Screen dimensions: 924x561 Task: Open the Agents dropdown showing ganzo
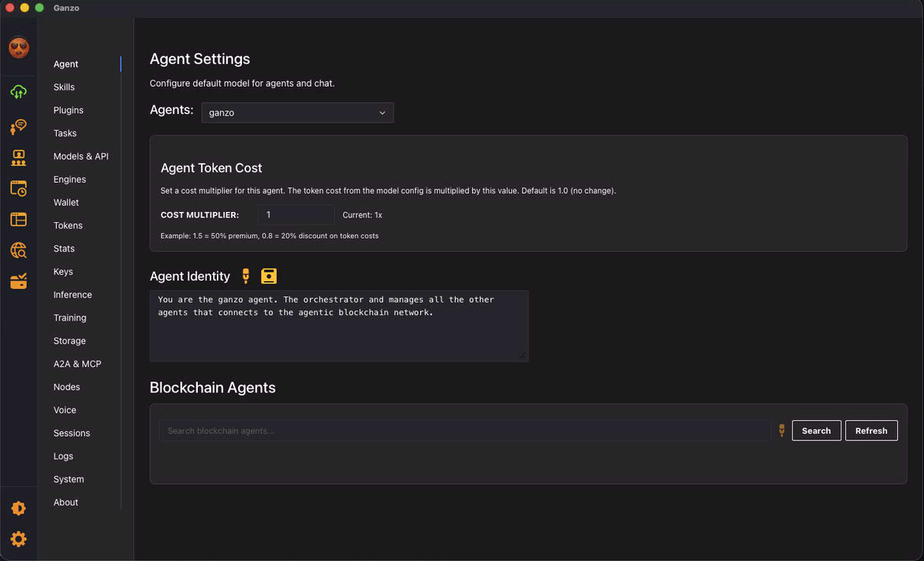(x=297, y=113)
